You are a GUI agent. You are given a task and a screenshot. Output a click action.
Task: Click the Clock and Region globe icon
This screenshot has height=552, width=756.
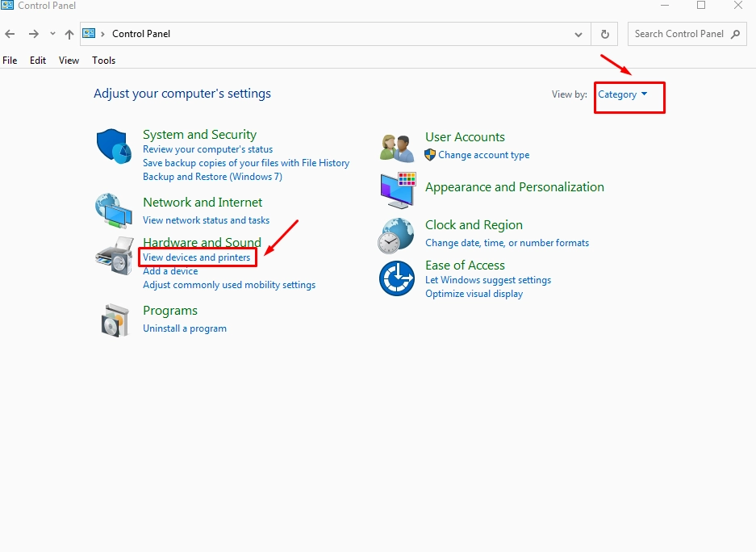(396, 235)
